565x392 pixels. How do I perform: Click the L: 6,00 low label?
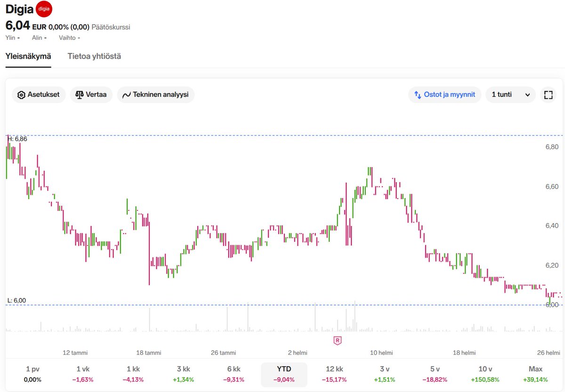point(16,300)
